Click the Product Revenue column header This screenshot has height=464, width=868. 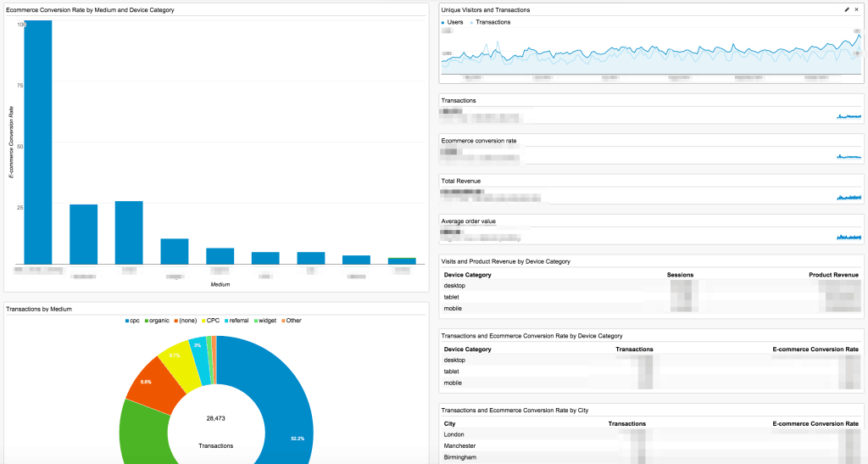click(x=833, y=275)
